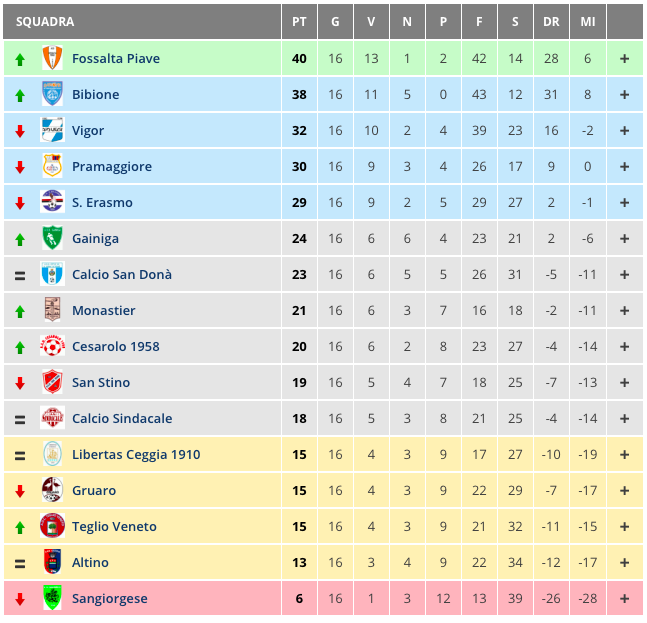Expand Fossalta Piave row with plus

point(624,59)
